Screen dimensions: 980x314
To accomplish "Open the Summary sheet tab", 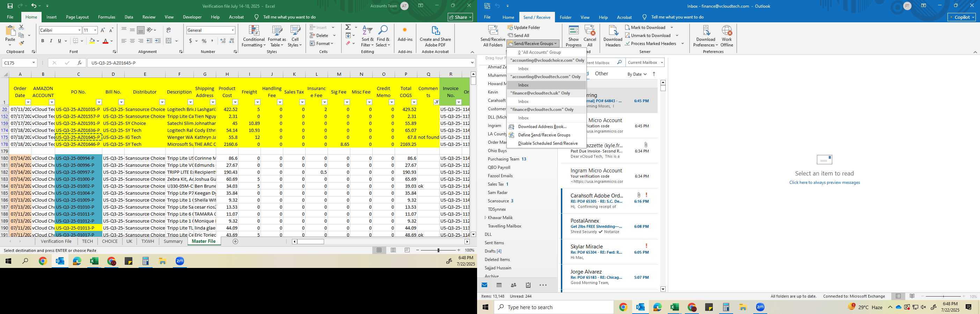I will pos(173,241).
